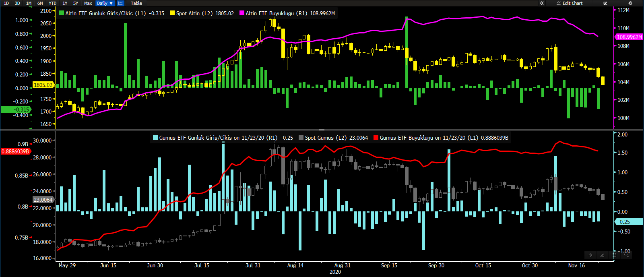
Task: Open Edit Chart
Action: click(570, 3)
